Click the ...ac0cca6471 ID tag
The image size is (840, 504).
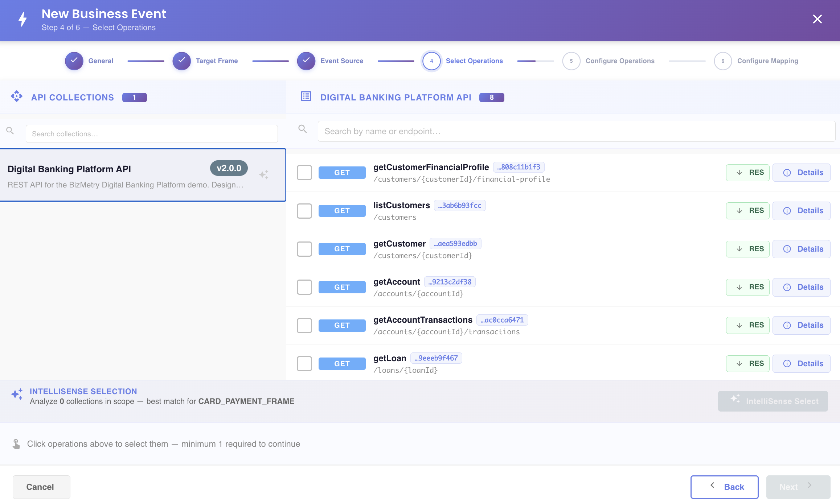point(502,320)
